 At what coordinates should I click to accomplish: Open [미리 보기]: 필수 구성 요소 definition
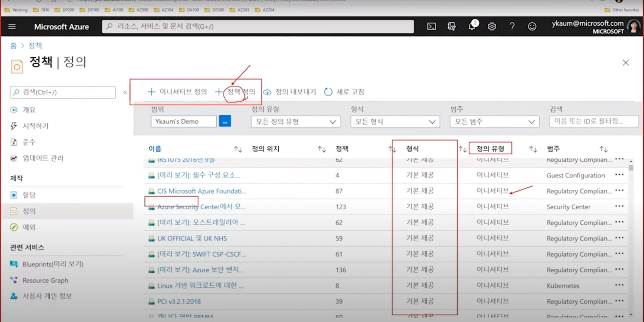(199, 175)
